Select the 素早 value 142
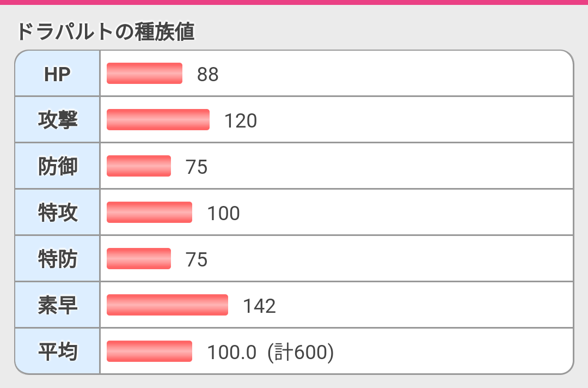The width and height of the screenshot is (588, 388). (x=260, y=306)
